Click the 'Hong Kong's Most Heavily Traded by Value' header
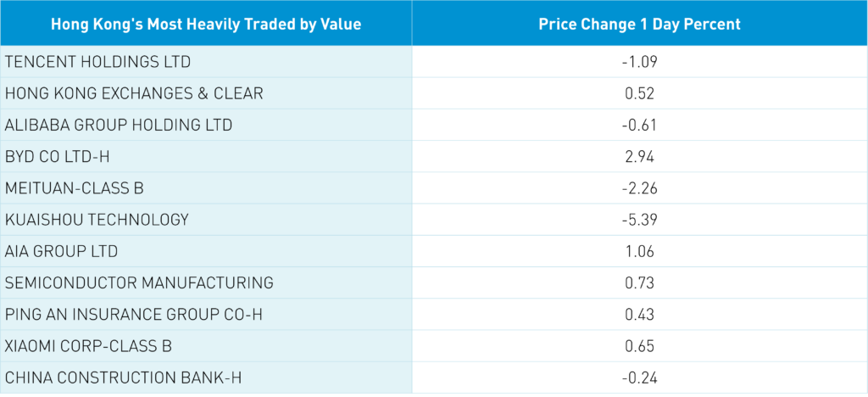Screen dimensions: 868x397 click(206, 24)
